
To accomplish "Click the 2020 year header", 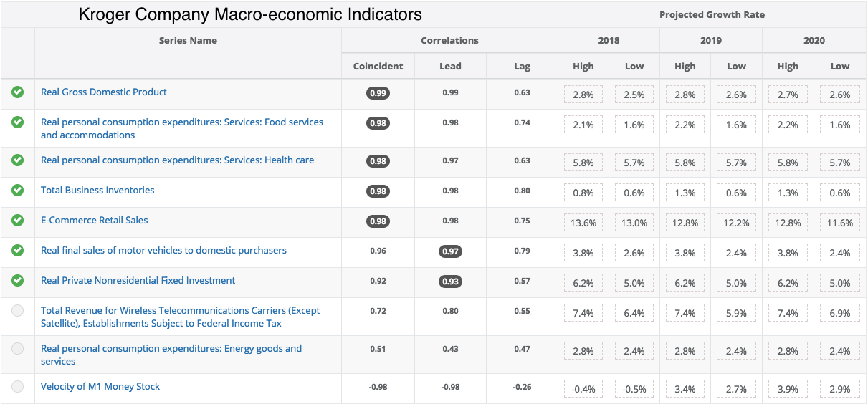I will [814, 40].
